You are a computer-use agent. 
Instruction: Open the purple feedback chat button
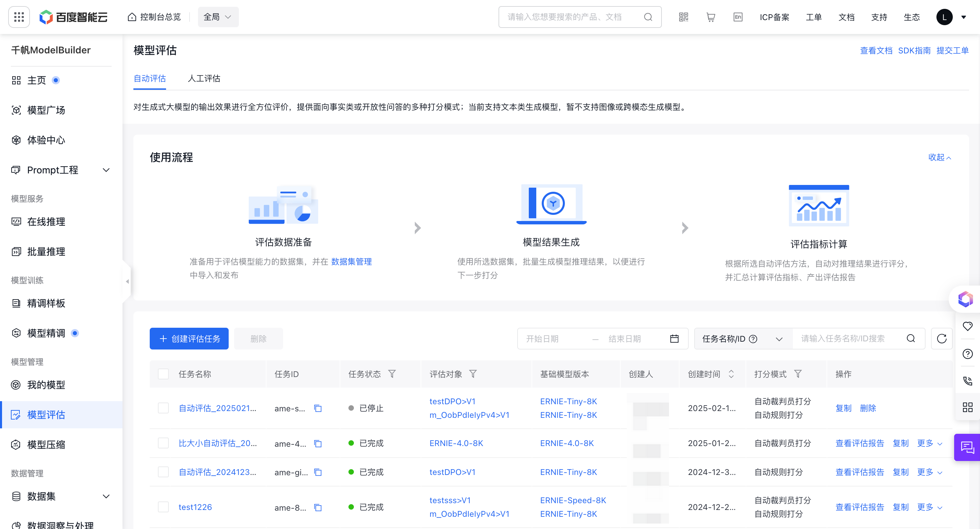tap(967, 447)
